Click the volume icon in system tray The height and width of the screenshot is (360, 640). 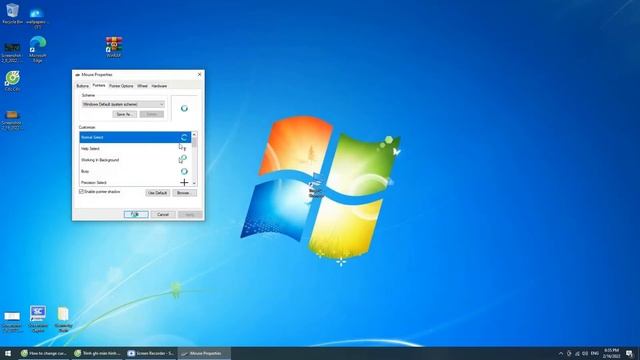[585, 353]
